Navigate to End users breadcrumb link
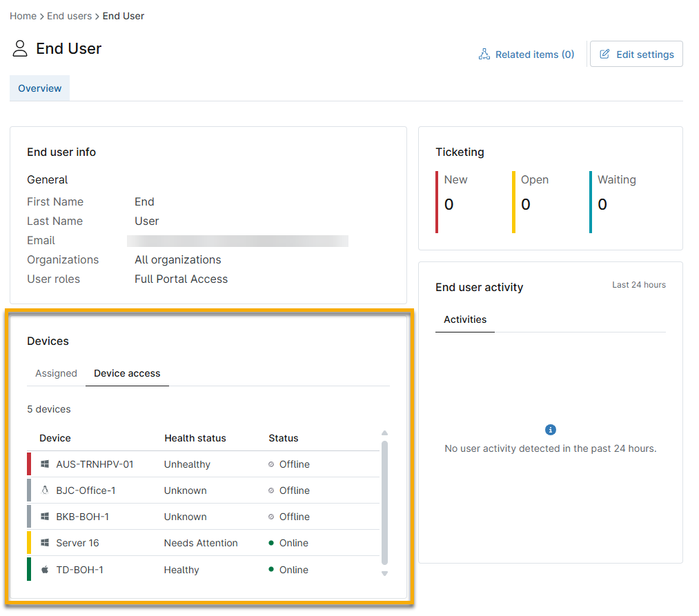This screenshot has width=699, height=616. (69, 16)
